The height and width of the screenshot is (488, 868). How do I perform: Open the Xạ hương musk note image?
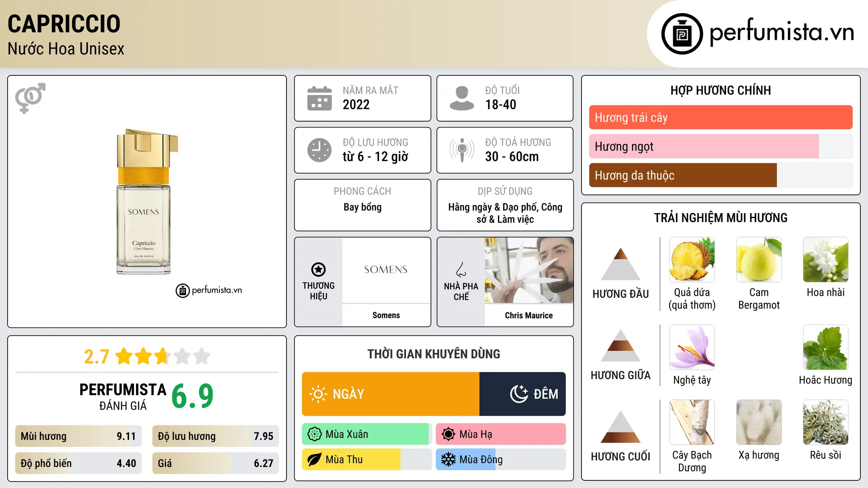(759, 422)
